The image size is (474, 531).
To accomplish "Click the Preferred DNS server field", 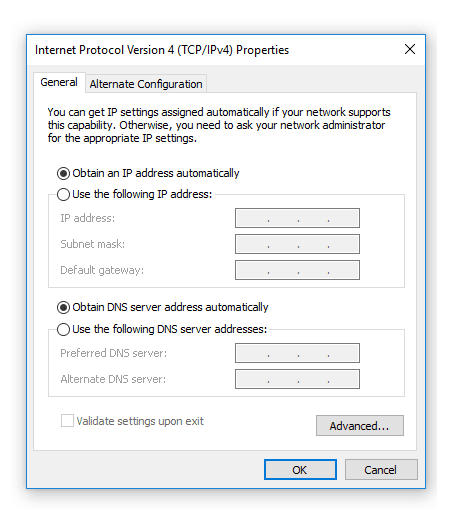I will (x=297, y=353).
